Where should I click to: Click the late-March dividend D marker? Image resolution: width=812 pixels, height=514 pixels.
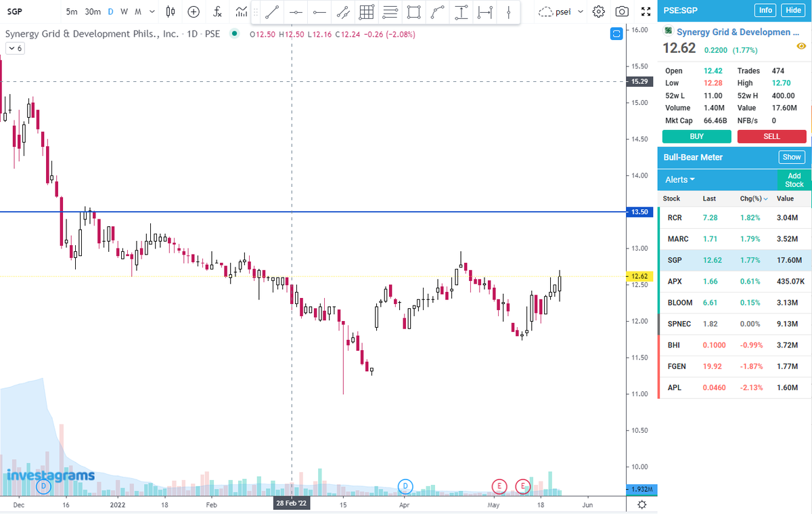[x=405, y=486]
